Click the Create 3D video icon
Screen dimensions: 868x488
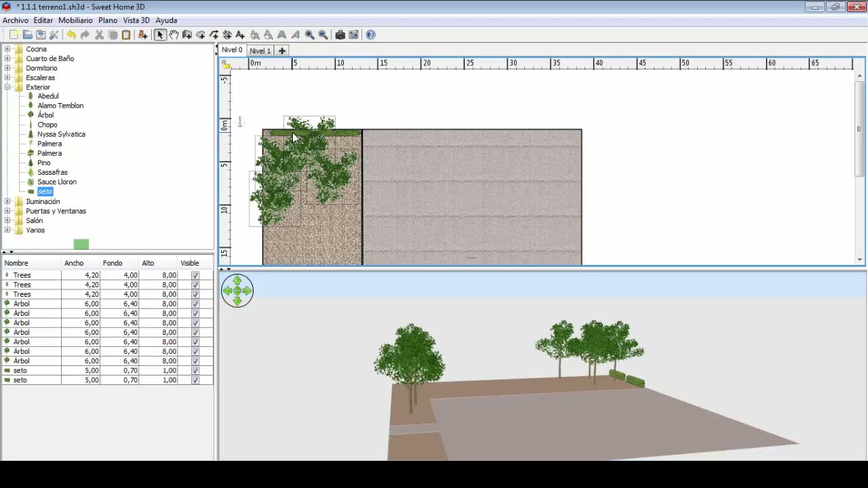(354, 35)
